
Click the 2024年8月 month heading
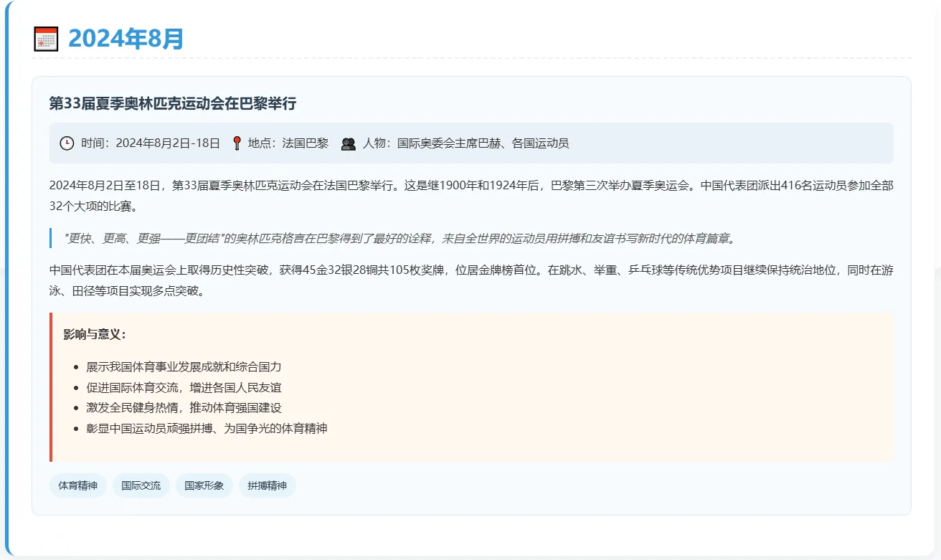(x=126, y=38)
